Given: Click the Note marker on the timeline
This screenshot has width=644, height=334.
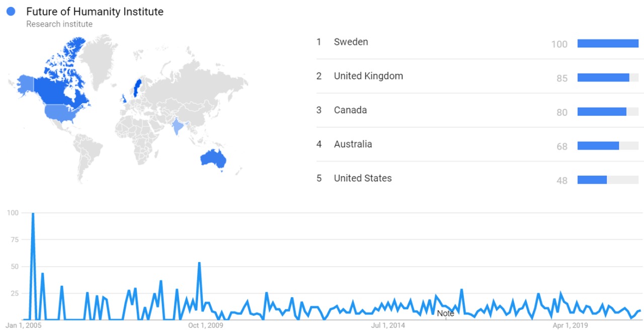Looking at the screenshot, I should (x=445, y=313).
